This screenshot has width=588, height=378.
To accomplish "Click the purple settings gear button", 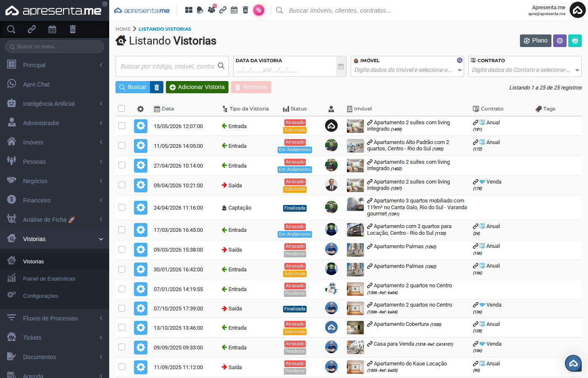I will [560, 41].
